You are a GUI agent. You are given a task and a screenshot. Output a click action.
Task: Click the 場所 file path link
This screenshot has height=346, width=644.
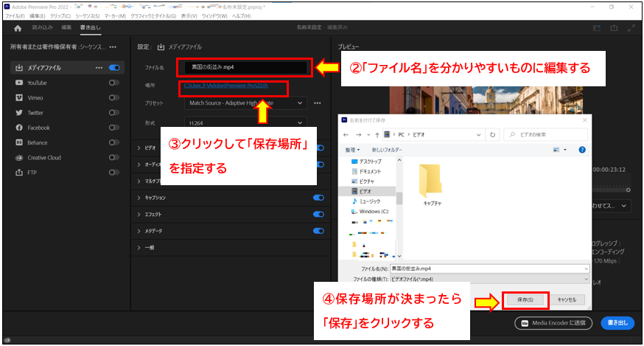(x=226, y=86)
